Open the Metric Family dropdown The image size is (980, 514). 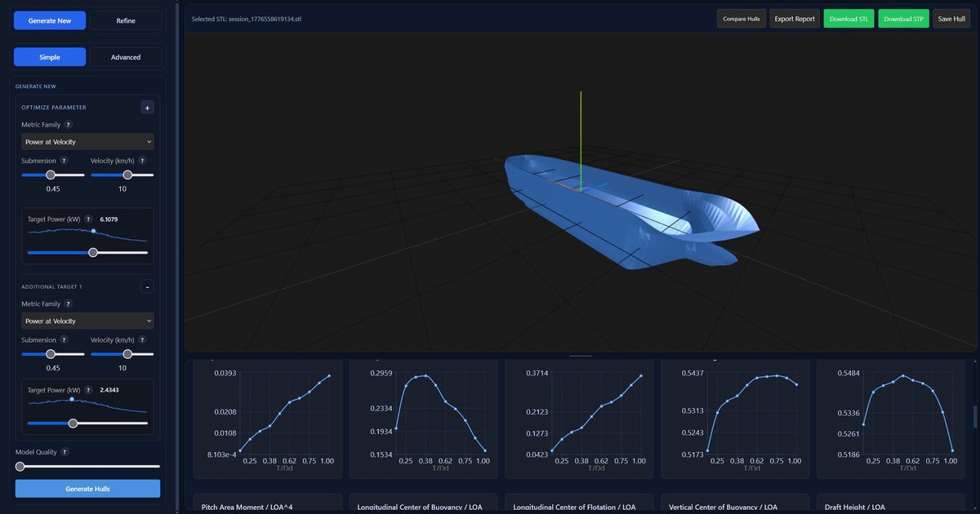coord(87,141)
